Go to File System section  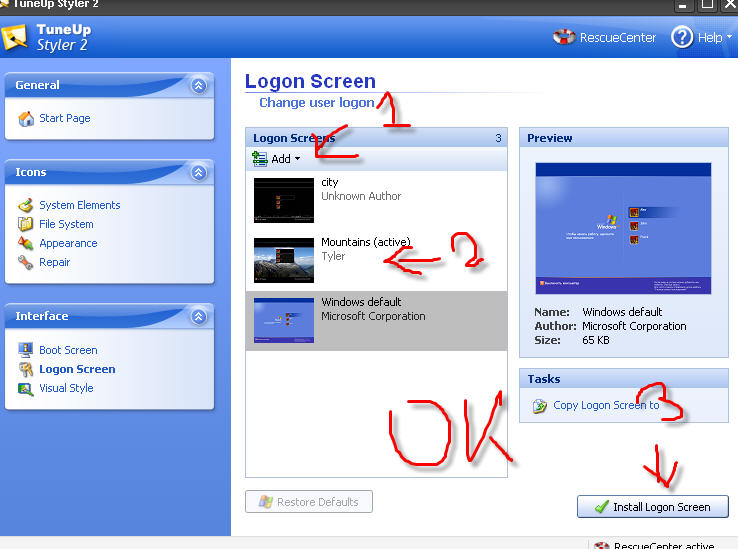coord(66,224)
